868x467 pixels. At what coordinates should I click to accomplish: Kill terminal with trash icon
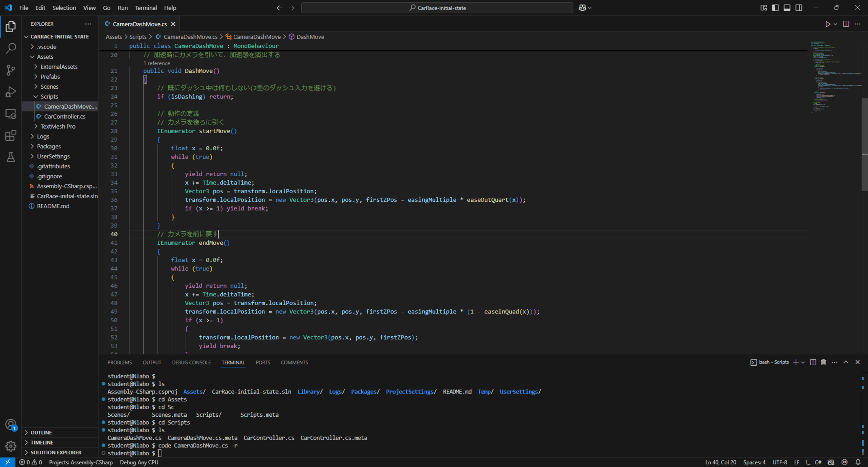824,362
